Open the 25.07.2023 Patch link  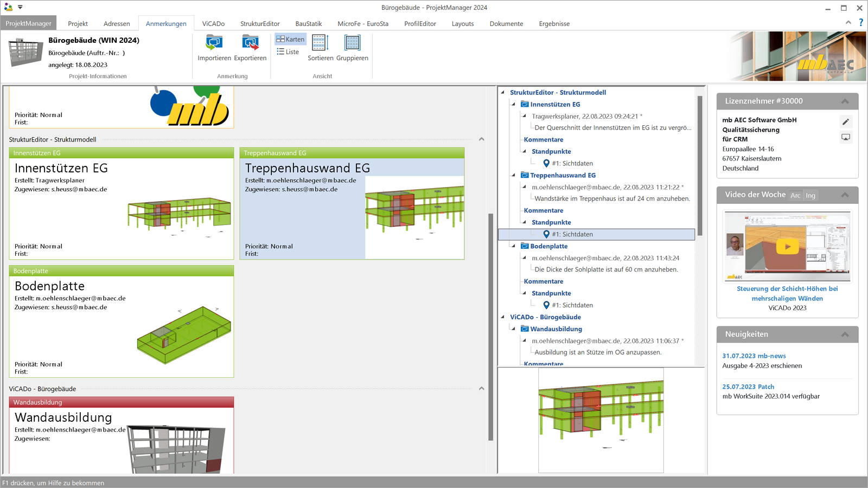[x=748, y=387]
